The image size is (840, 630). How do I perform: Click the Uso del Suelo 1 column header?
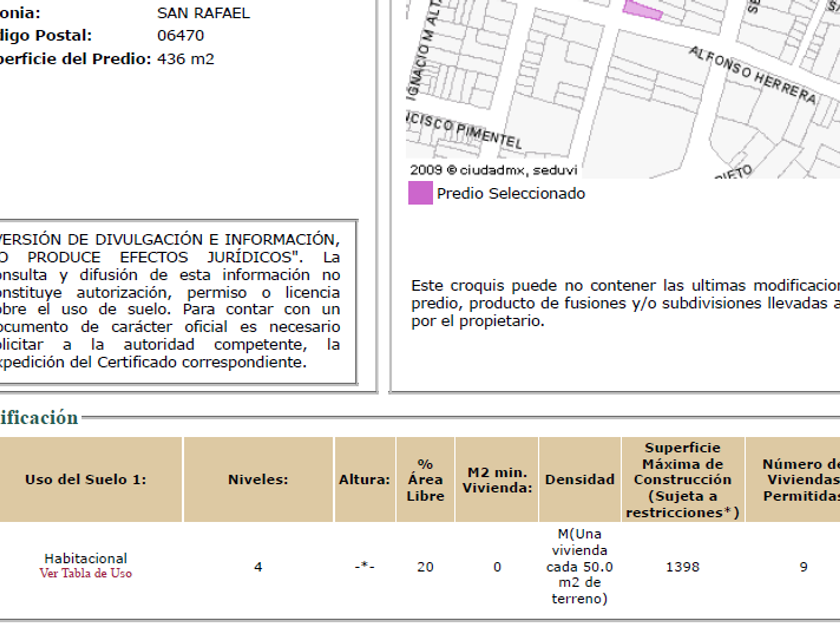(x=85, y=480)
